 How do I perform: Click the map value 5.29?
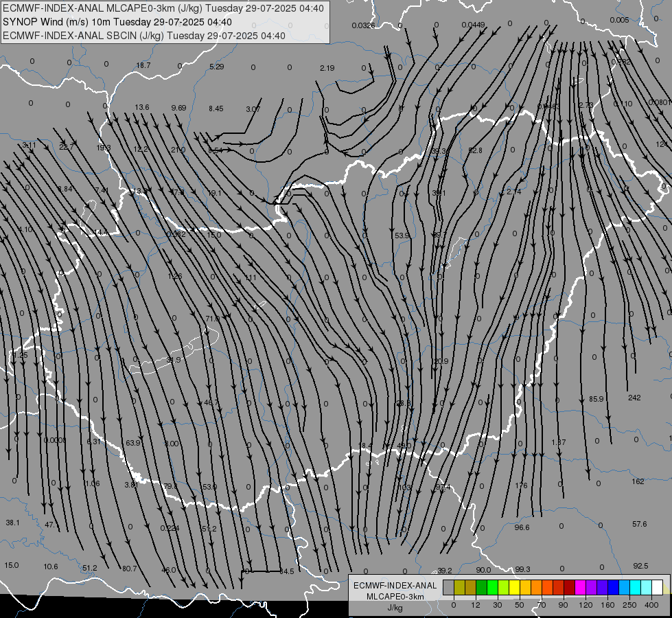pyautogui.click(x=217, y=67)
